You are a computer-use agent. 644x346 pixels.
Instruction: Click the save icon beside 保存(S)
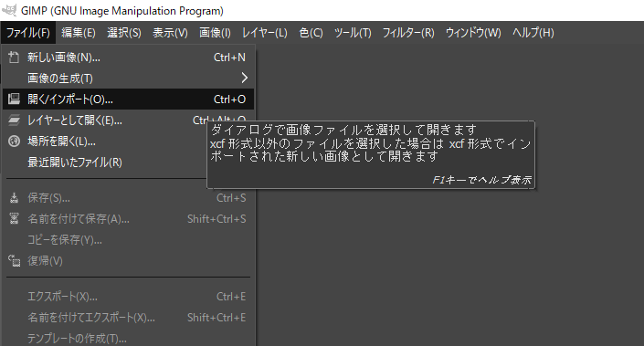coord(14,198)
